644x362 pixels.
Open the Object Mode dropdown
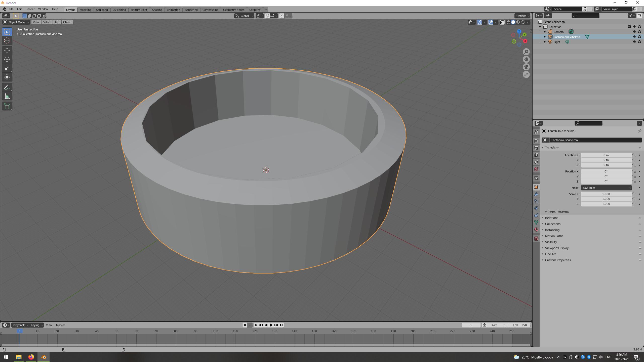[x=16, y=22]
